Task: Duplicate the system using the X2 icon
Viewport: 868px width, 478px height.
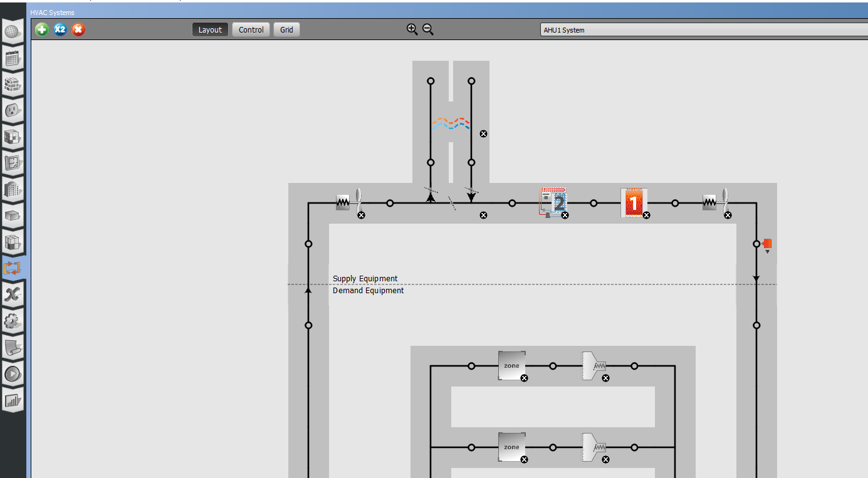Action: point(60,29)
